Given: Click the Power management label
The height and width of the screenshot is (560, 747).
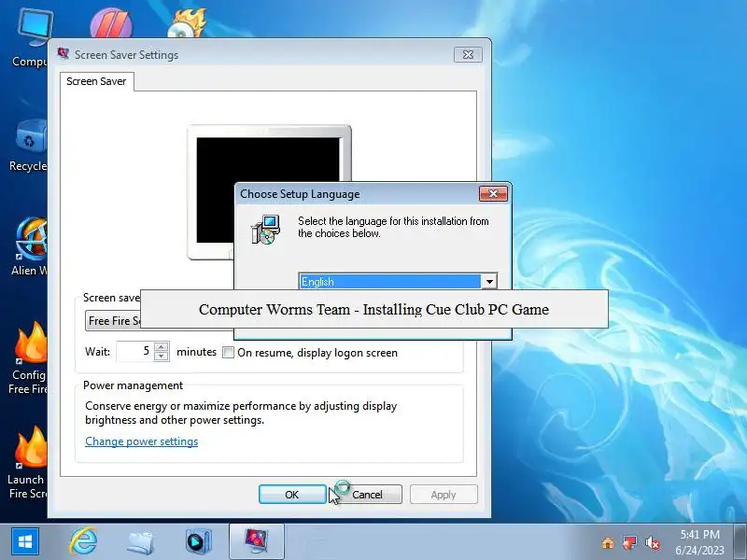Looking at the screenshot, I should point(133,385).
